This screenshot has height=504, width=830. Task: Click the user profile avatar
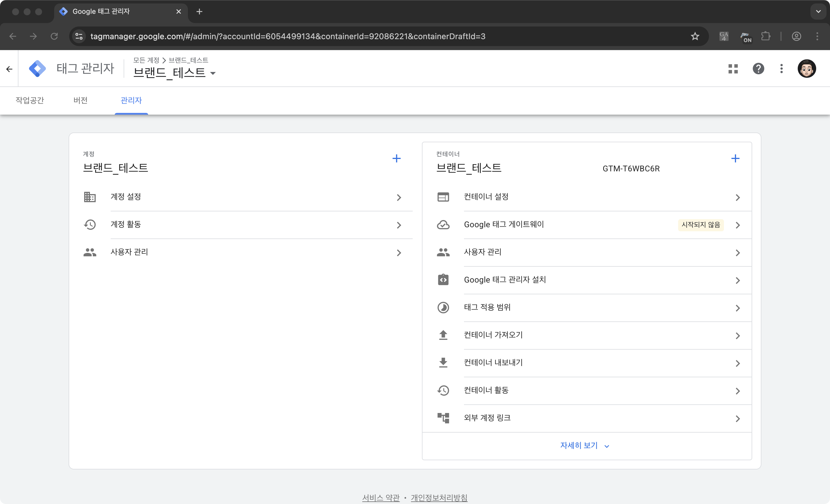click(806, 69)
